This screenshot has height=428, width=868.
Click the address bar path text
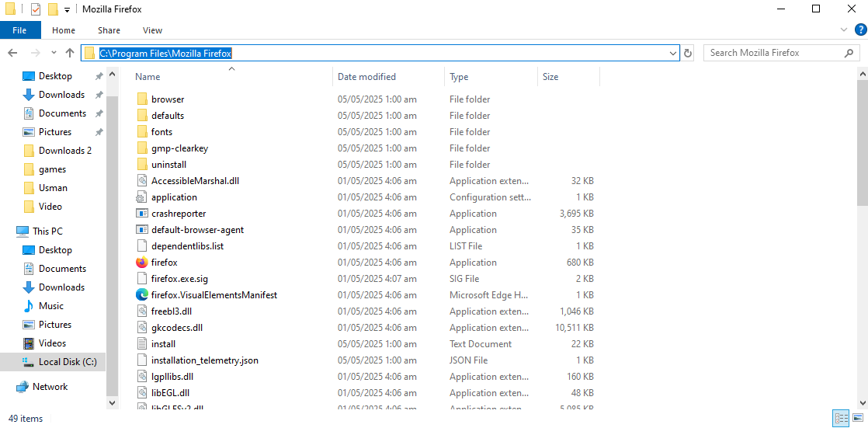point(165,53)
